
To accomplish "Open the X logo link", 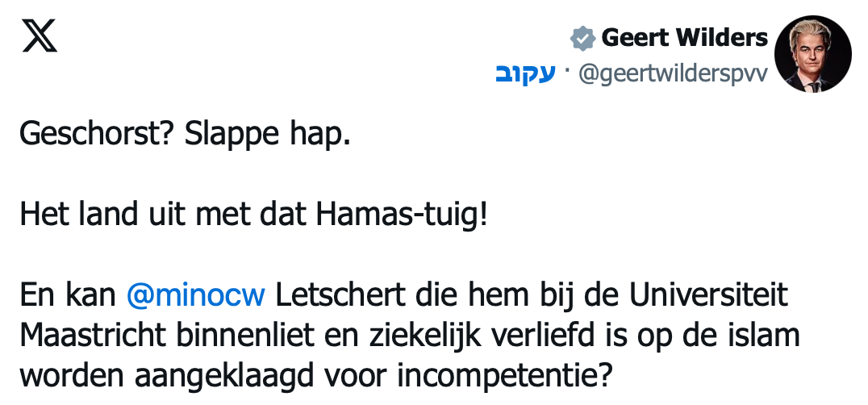I will coord(40,35).
